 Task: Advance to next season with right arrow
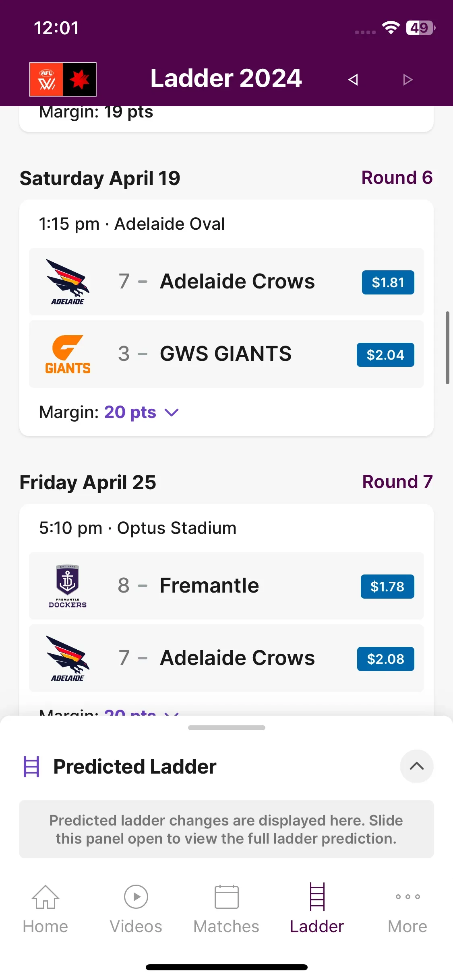point(407,80)
